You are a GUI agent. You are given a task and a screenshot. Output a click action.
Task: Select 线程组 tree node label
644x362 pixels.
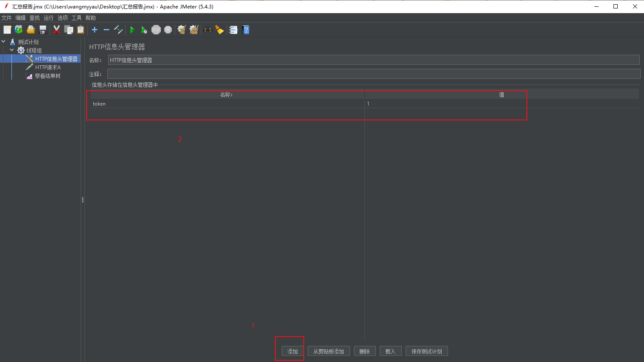click(34, 50)
